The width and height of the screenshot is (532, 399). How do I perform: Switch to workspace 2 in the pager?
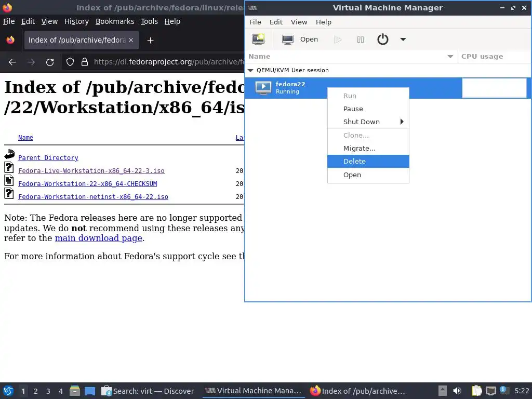[36, 391]
